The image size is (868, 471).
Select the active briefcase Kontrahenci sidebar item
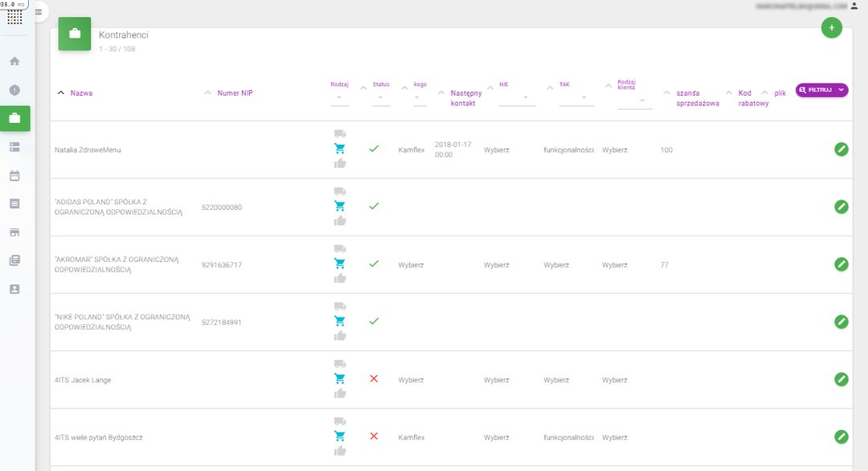point(14,118)
